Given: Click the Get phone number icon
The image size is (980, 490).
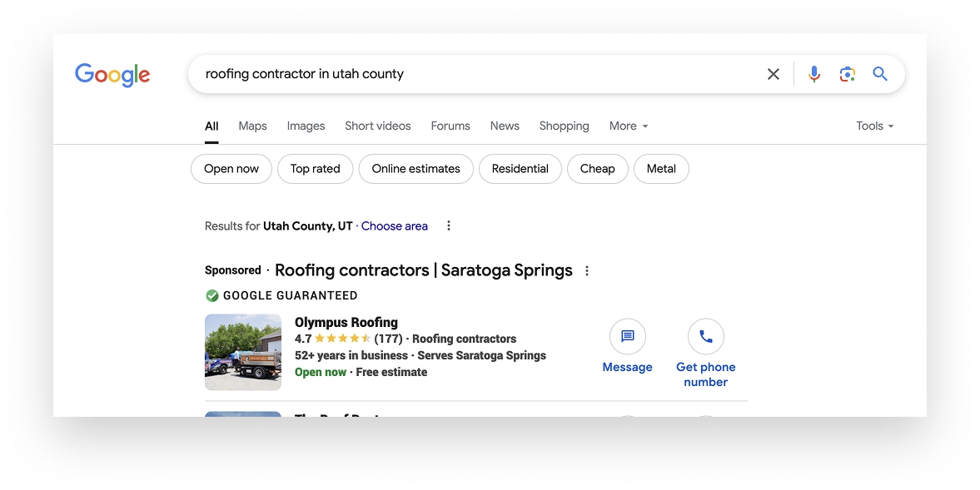Looking at the screenshot, I should (705, 336).
